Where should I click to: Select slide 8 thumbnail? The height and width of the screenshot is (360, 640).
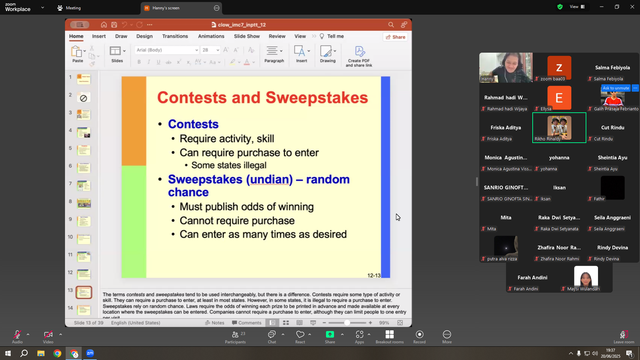pyautogui.click(x=84, y=203)
